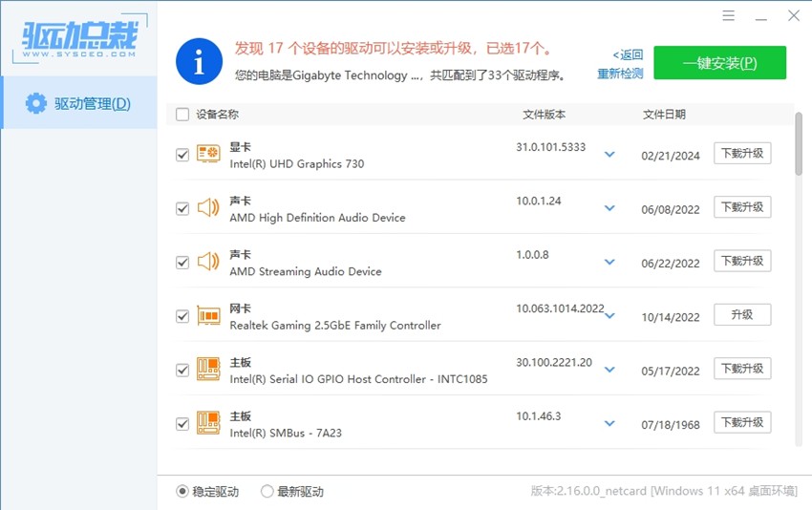812x510 pixels.
Task: Expand version dropdown for 10.1.46.3
Action: tap(610, 423)
